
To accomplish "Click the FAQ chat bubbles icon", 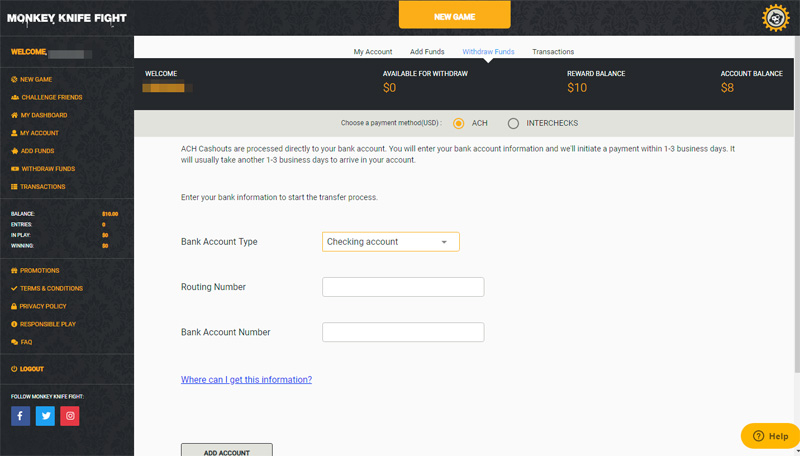I will pyautogui.click(x=14, y=342).
